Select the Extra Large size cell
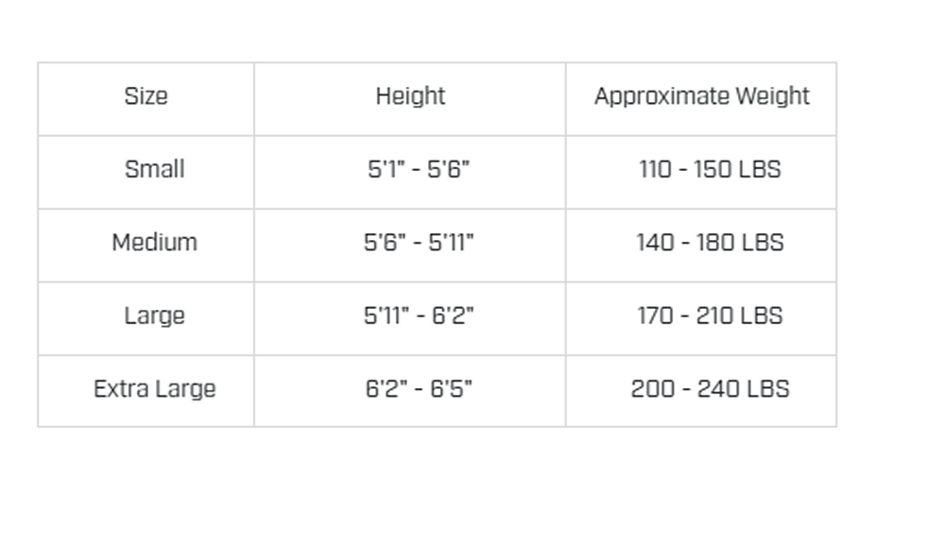 154,389
